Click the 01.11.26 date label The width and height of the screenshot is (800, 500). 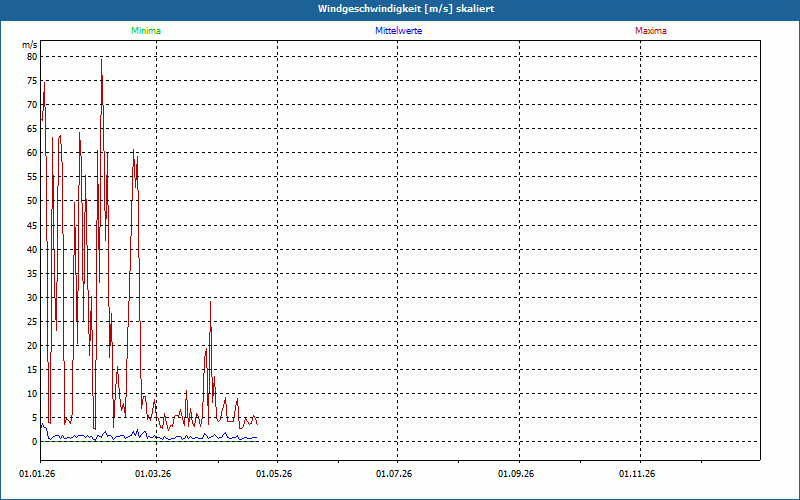click(636, 474)
